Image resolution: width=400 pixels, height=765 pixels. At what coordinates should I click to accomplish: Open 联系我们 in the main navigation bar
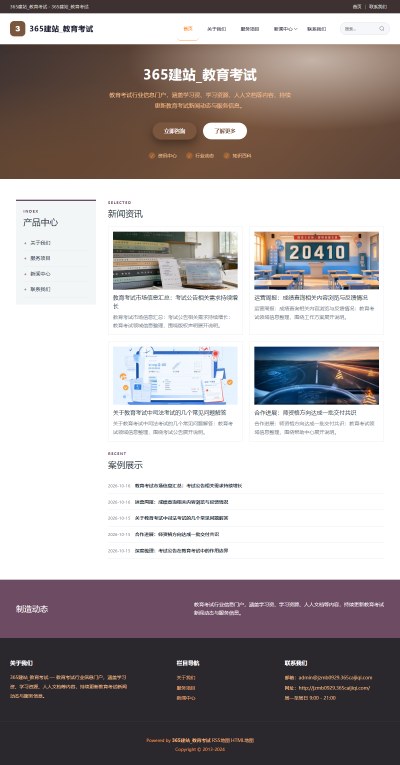pos(317,29)
